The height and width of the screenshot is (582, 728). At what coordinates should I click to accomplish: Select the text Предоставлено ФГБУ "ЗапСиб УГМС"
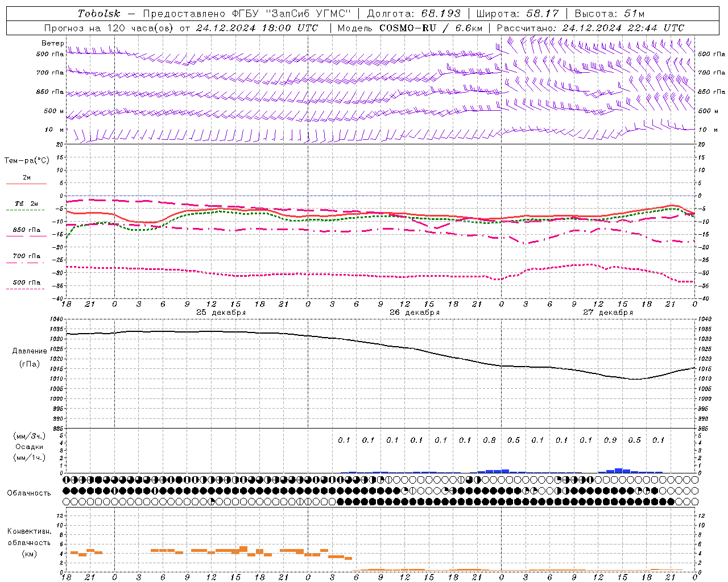(x=247, y=14)
